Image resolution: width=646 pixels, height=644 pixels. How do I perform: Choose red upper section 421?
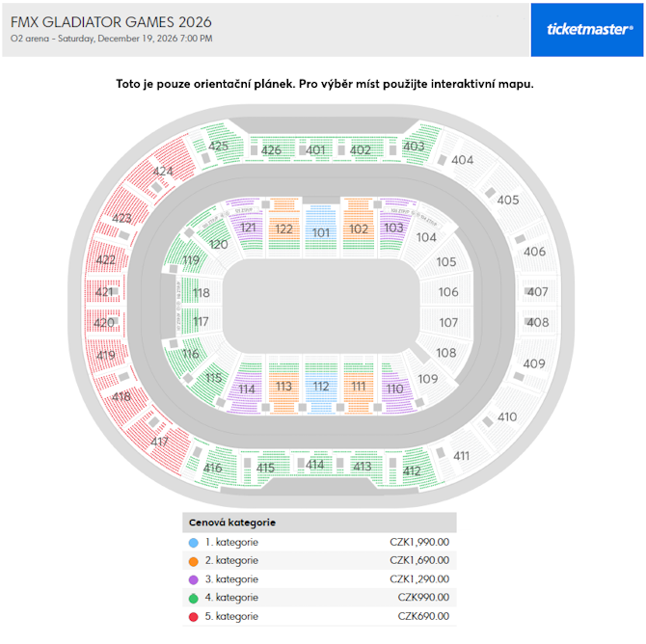104,292
